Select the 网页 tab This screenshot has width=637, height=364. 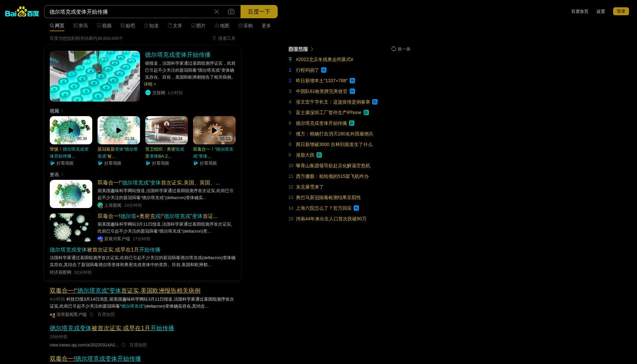pos(57,26)
